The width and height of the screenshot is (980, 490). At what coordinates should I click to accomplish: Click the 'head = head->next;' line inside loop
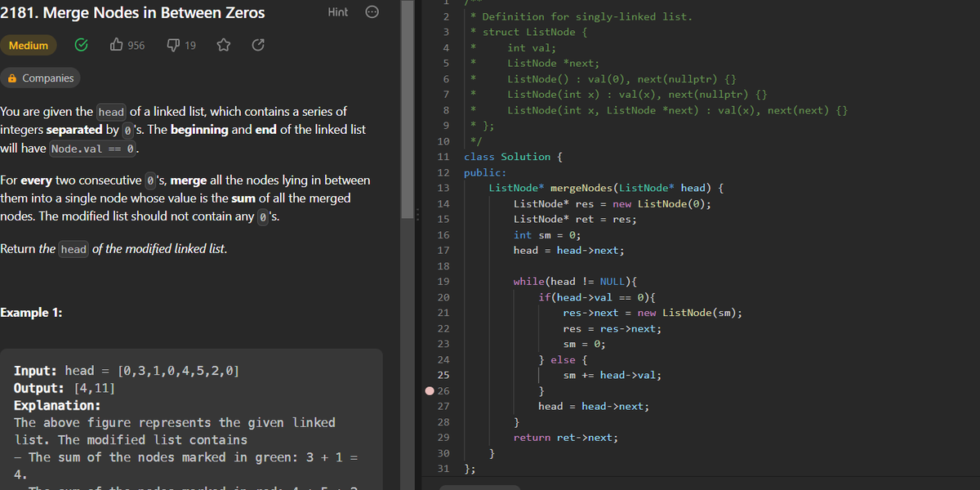[594, 406]
